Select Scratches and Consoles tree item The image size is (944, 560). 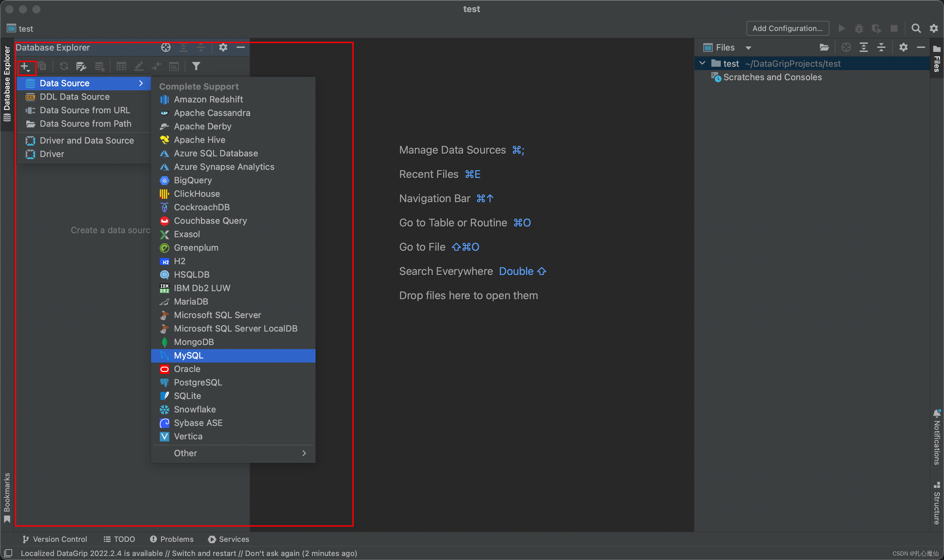(772, 77)
